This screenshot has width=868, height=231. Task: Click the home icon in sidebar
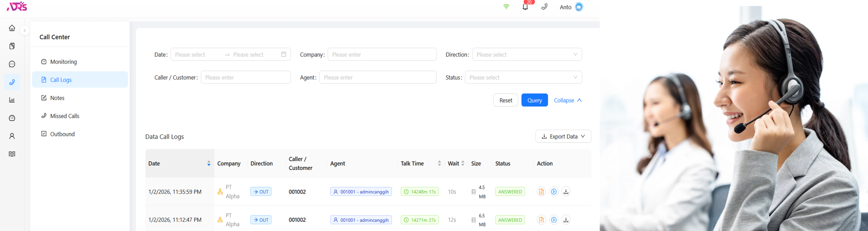click(12, 28)
